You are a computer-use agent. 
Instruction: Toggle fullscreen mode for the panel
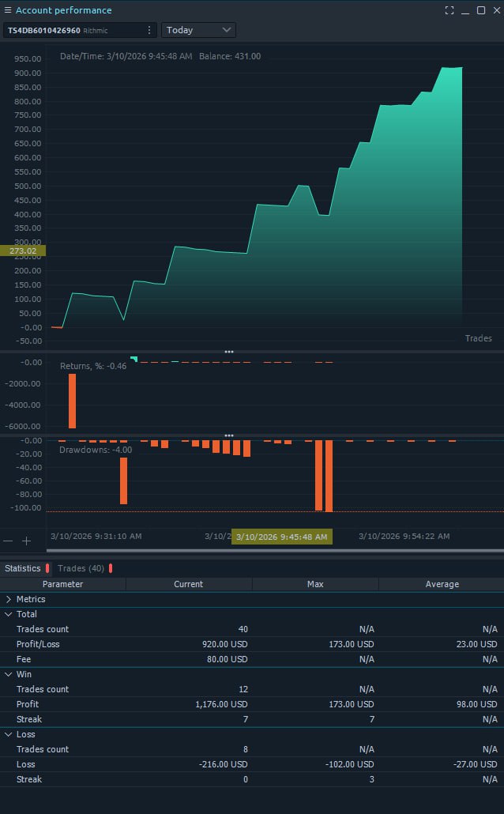449,10
